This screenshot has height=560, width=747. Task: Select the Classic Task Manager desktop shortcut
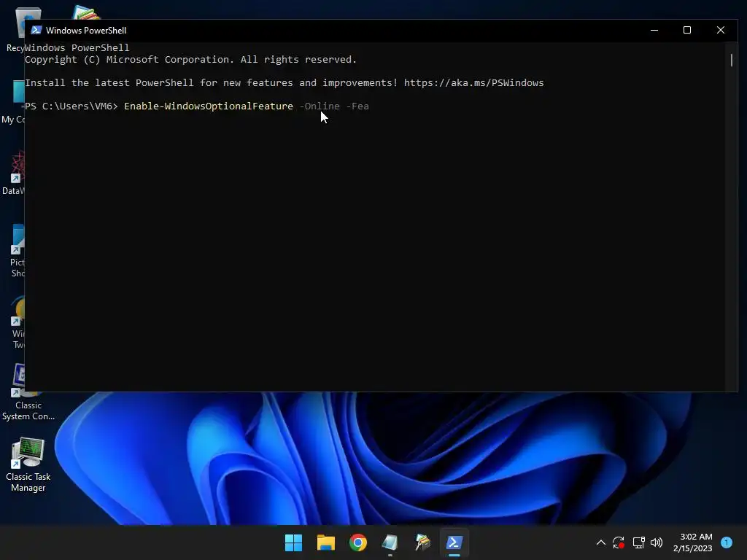28,464
